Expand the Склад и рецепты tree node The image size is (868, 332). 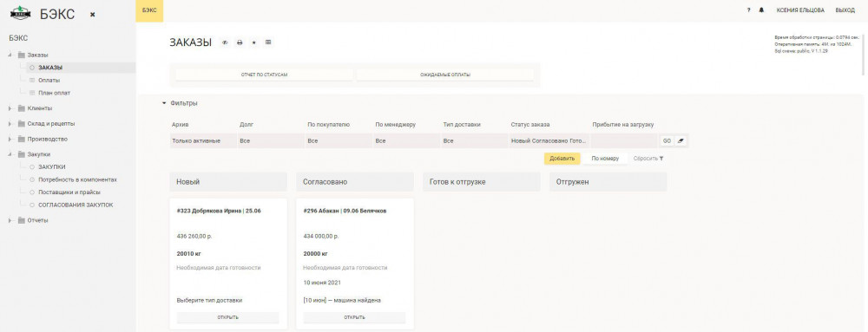pyautogui.click(x=10, y=124)
